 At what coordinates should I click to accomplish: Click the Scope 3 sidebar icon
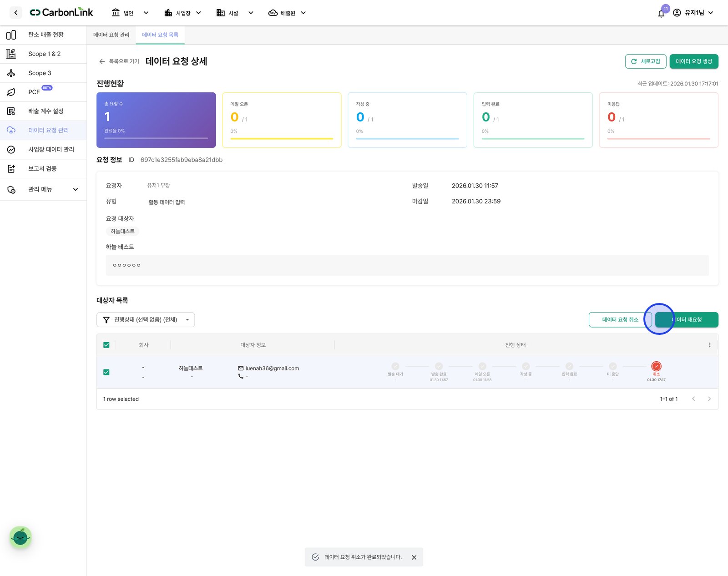point(11,73)
